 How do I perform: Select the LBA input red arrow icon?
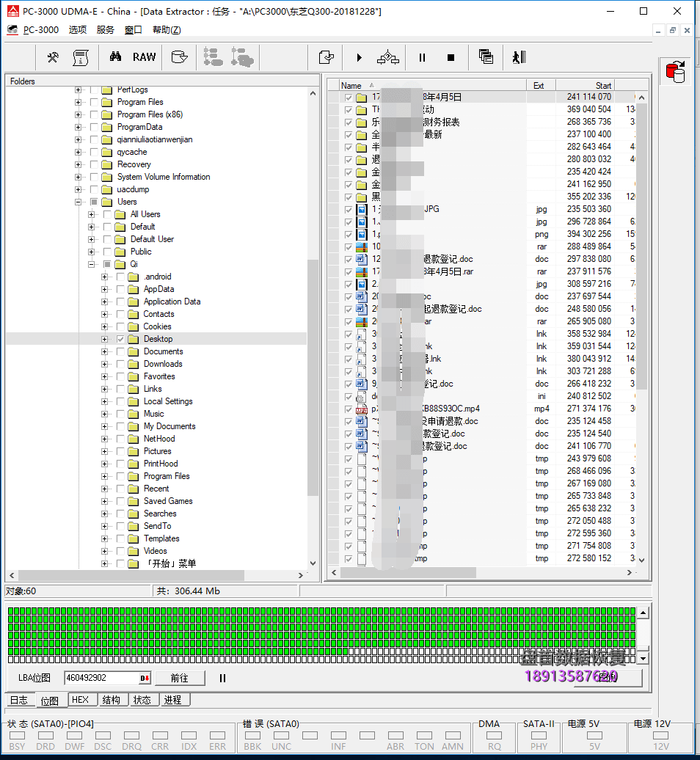click(x=145, y=678)
